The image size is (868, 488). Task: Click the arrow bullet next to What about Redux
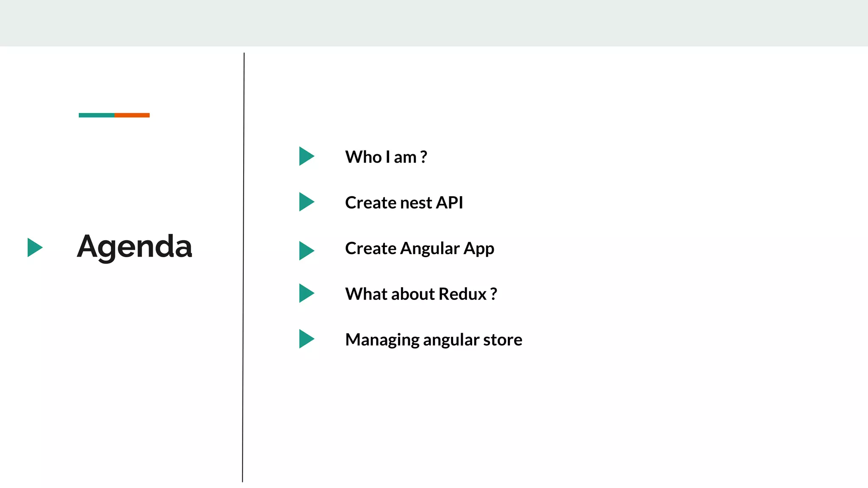[306, 293]
